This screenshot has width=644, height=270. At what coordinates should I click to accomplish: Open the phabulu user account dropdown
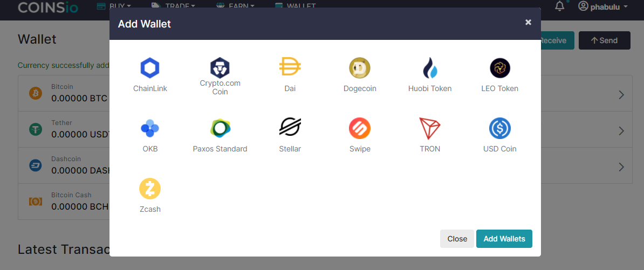pos(602,6)
